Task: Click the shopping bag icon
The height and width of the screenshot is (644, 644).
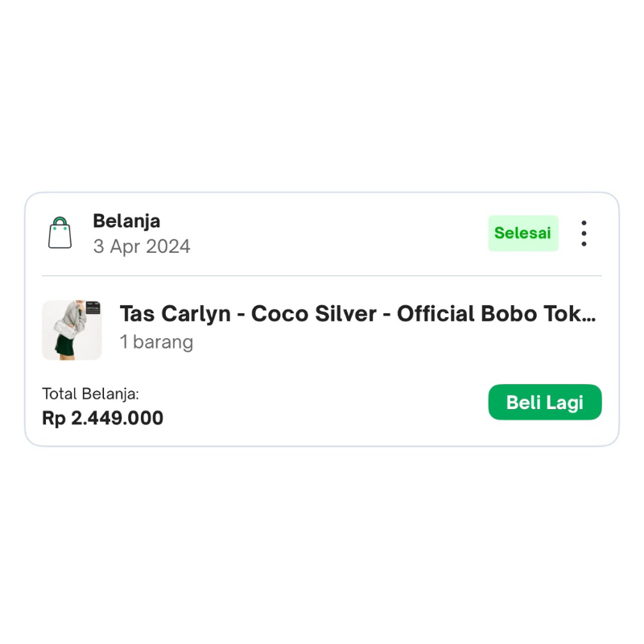Action: (60, 233)
